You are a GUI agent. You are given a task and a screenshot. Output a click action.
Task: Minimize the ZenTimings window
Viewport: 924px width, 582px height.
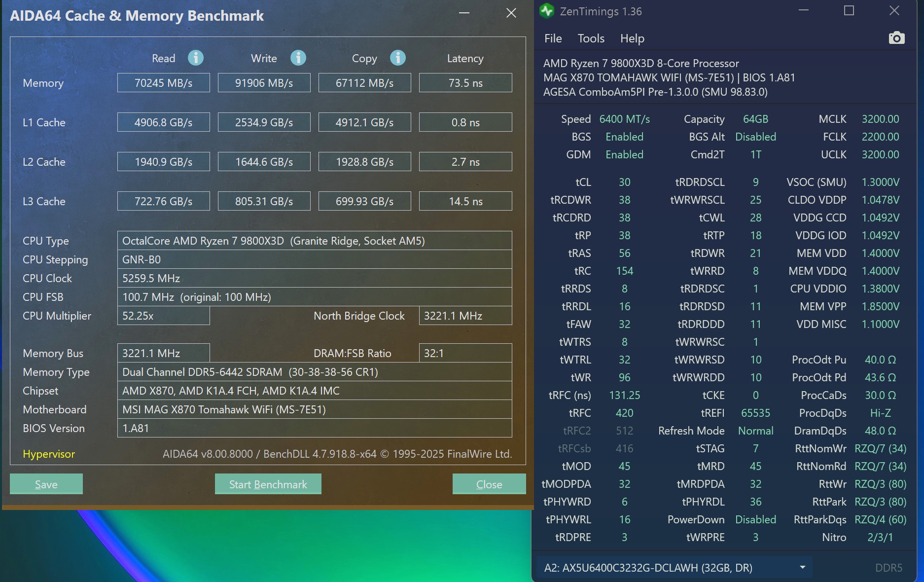click(804, 11)
